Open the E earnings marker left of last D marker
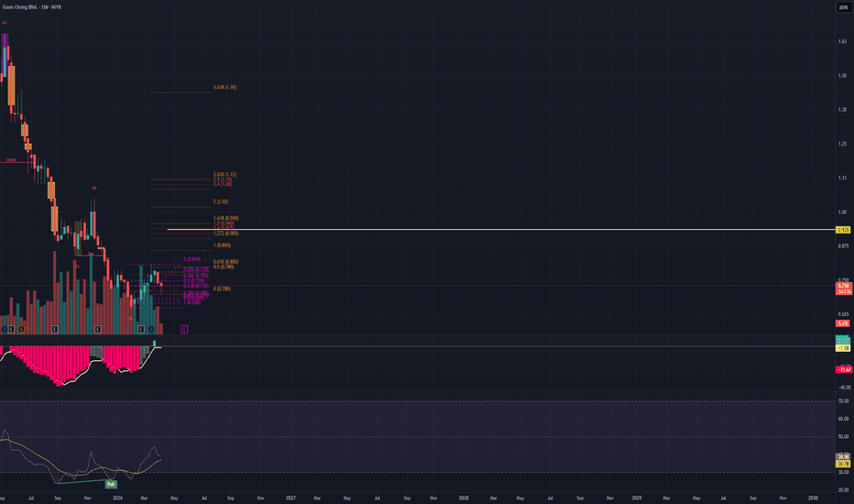Image resolution: width=854 pixels, height=504 pixels. (141, 329)
